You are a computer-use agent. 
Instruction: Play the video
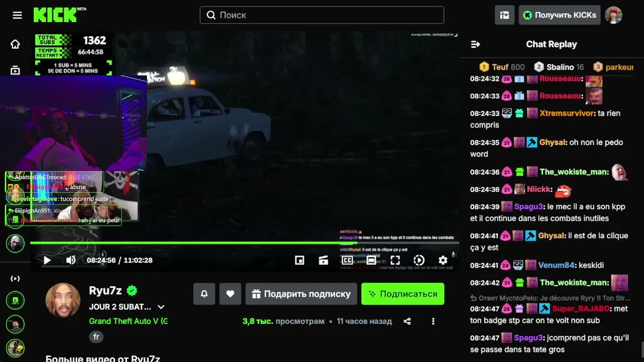[x=47, y=260]
